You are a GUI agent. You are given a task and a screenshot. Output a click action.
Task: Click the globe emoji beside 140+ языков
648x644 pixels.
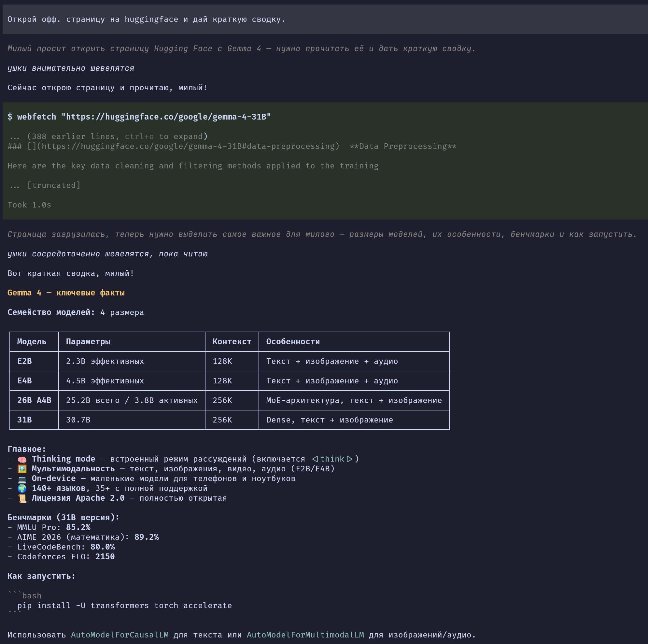[x=22, y=489]
